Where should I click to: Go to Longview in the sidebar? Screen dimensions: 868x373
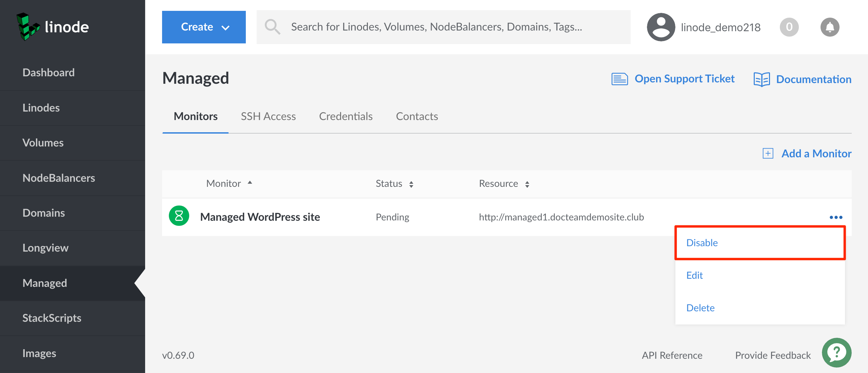45,248
